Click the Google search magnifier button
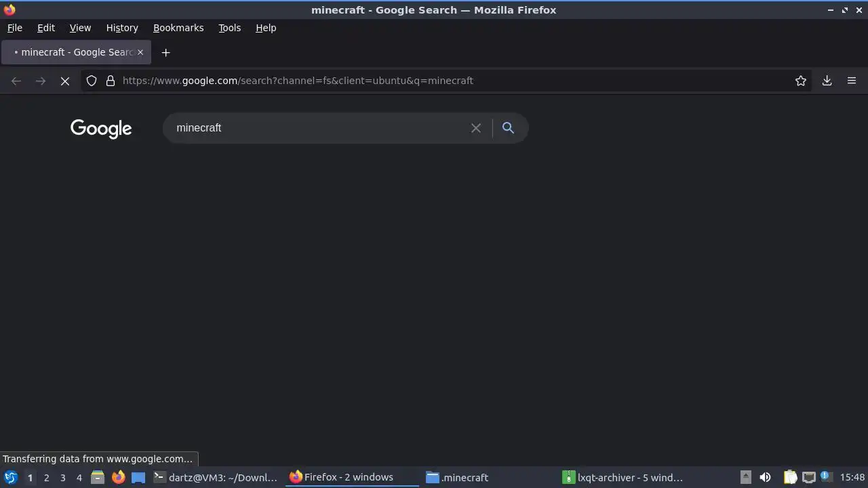This screenshot has height=488, width=868. pos(508,127)
